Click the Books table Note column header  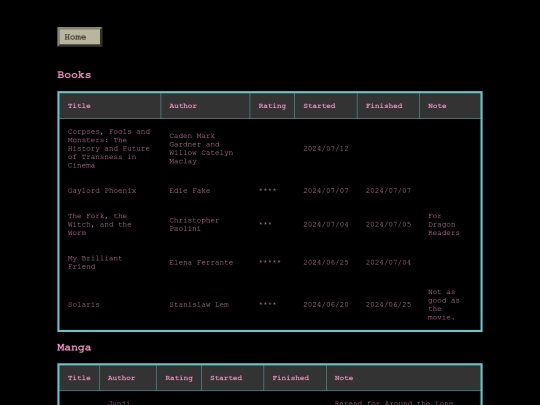(450, 106)
